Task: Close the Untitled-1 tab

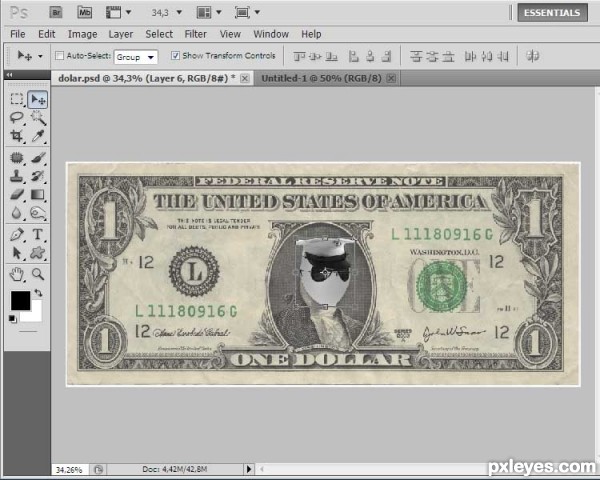Action: 391,78
